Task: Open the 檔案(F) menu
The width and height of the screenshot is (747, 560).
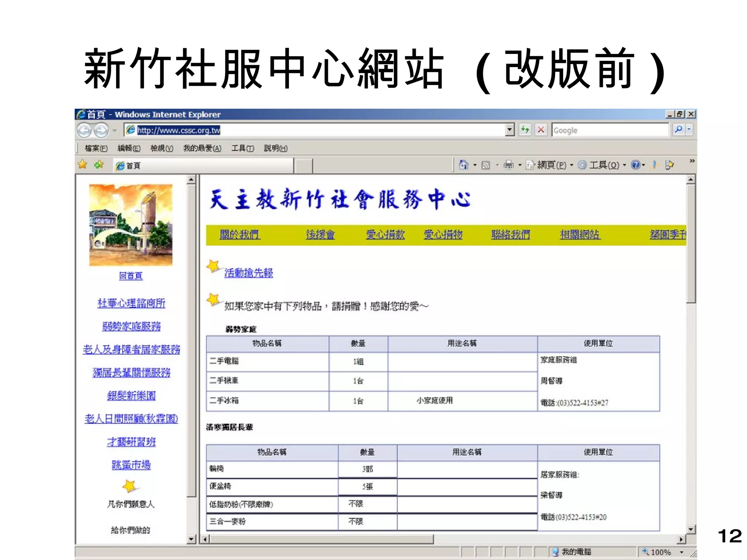Action: [96, 148]
